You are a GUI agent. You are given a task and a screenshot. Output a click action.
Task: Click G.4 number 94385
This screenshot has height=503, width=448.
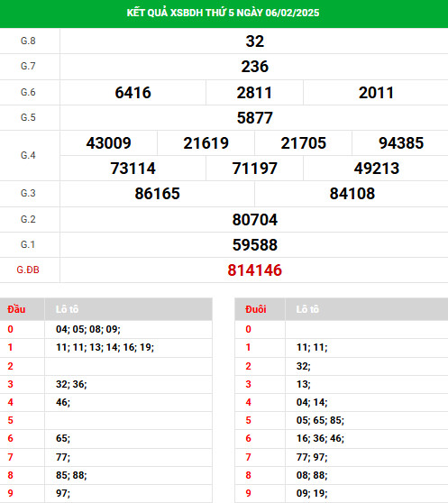coord(401,143)
